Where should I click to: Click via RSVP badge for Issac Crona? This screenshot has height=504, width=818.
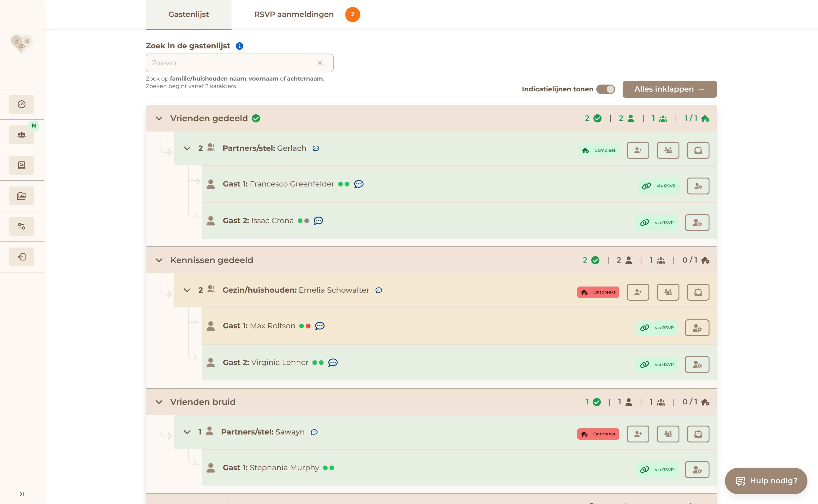[657, 223]
